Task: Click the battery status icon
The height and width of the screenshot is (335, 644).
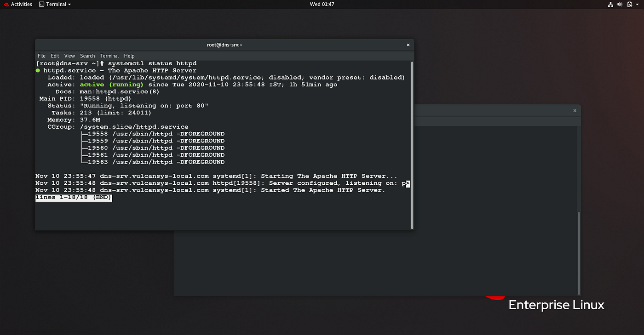Action: point(628,4)
